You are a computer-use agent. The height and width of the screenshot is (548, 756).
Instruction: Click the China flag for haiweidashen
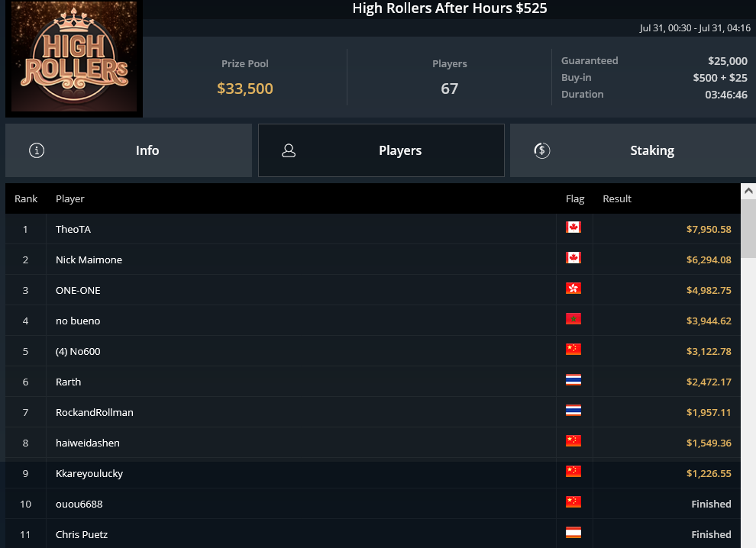(x=573, y=441)
